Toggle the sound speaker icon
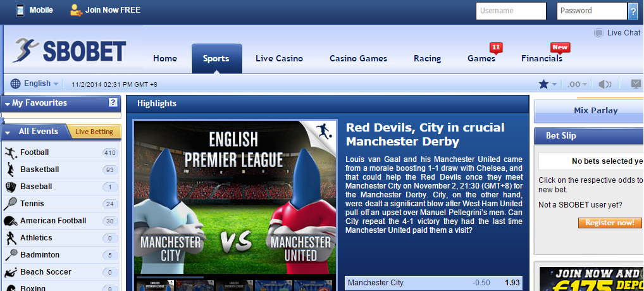 coord(605,84)
